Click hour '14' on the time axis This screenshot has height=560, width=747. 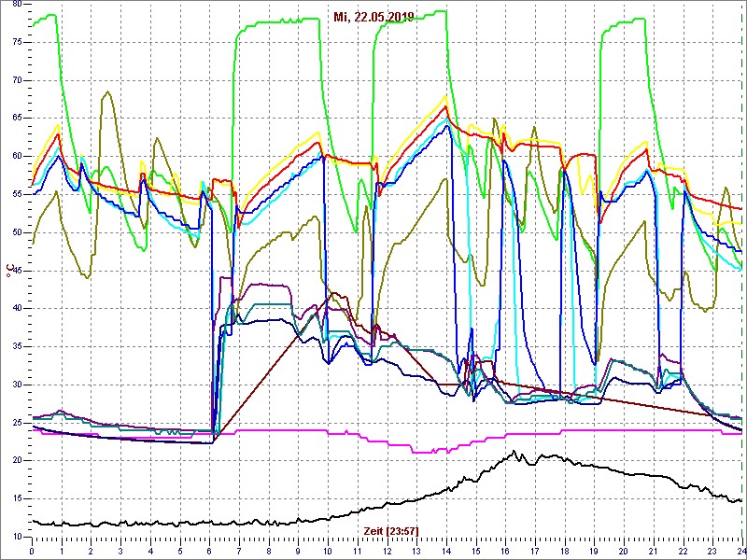point(446,551)
